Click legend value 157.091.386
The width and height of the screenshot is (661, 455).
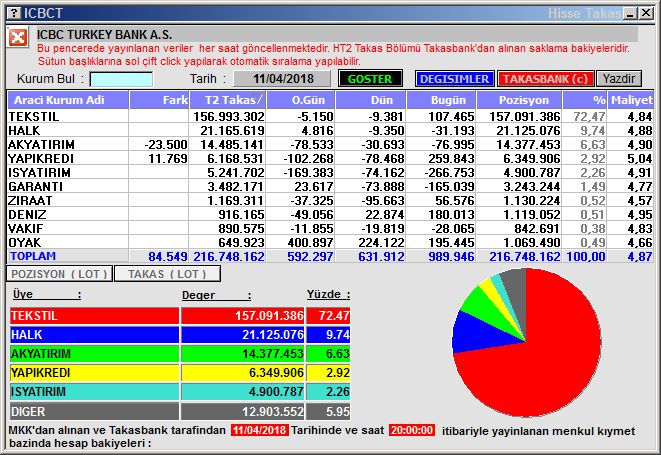coord(269,315)
